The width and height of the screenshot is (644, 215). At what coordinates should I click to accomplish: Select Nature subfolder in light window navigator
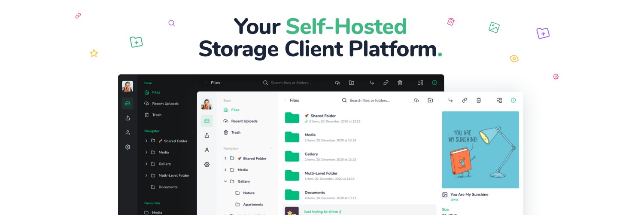[x=245, y=193]
